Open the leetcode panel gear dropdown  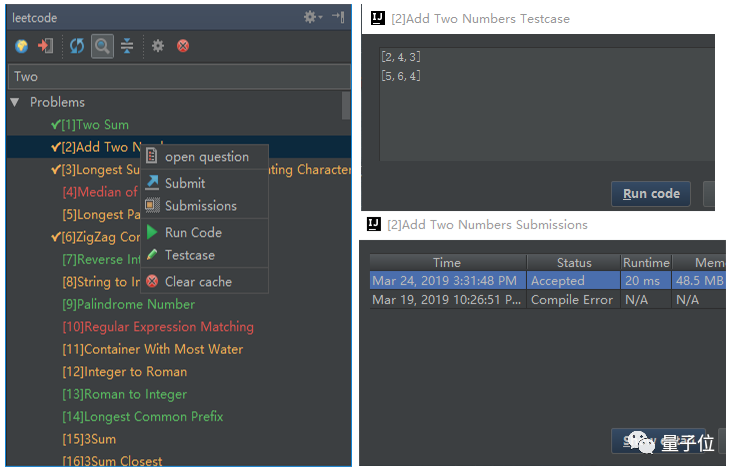[314, 17]
